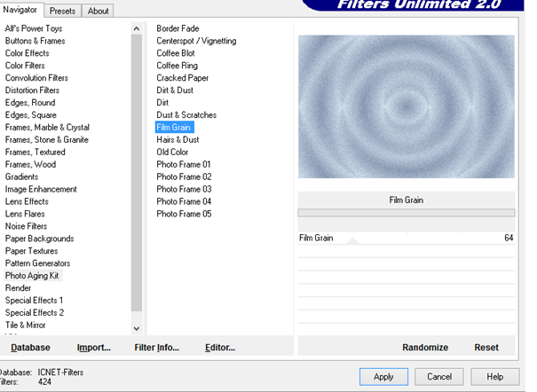Viewport: 537px width, 392px height.
Task: Select Noise Filters category
Action: click(26, 226)
